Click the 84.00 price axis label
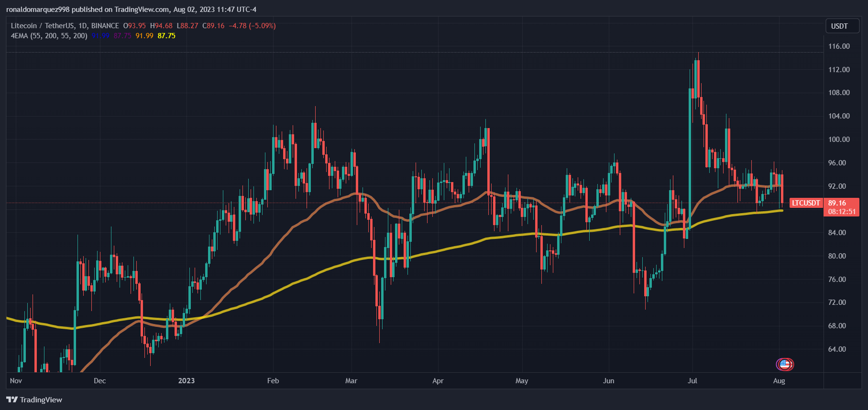 click(x=837, y=233)
